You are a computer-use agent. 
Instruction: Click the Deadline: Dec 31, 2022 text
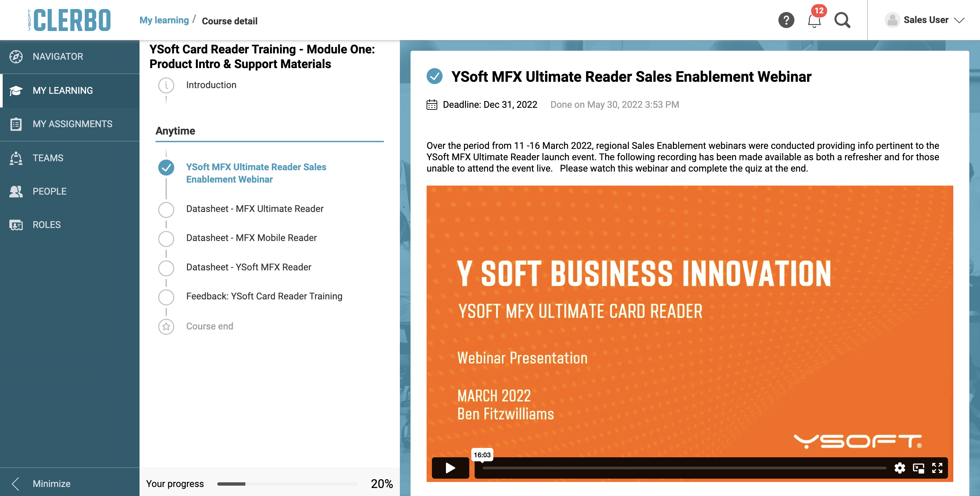coord(490,104)
